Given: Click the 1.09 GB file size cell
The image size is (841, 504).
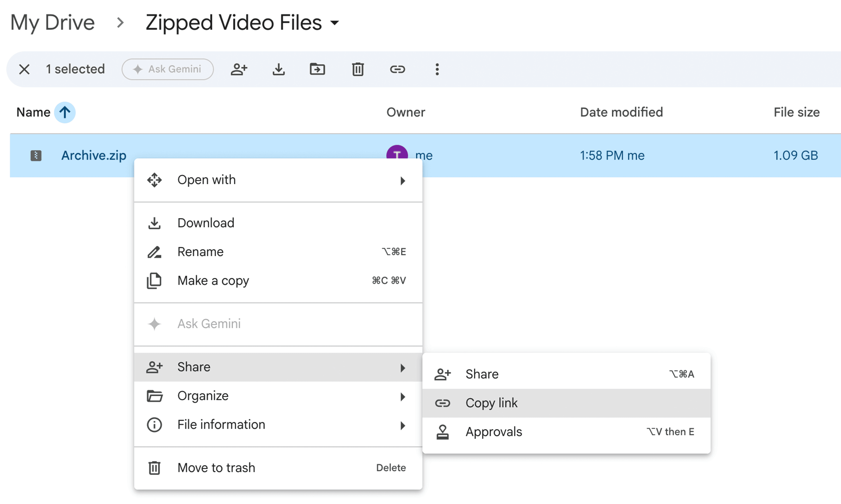Looking at the screenshot, I should [795, 155].
